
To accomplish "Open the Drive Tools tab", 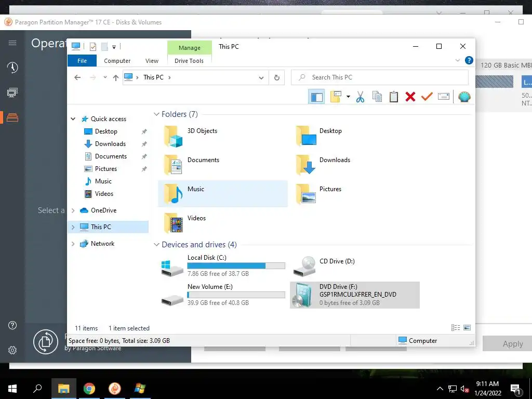I will [x=189, y=61].
